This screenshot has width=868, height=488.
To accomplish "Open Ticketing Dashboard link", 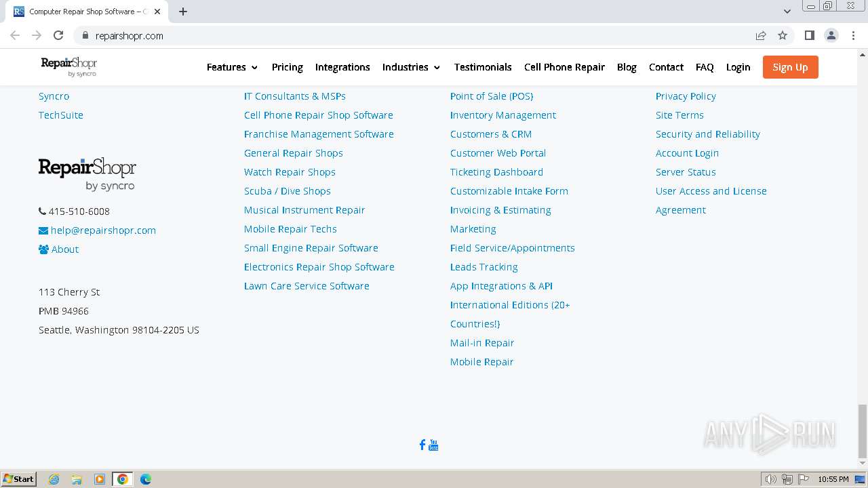I will (x=496, y=172).
